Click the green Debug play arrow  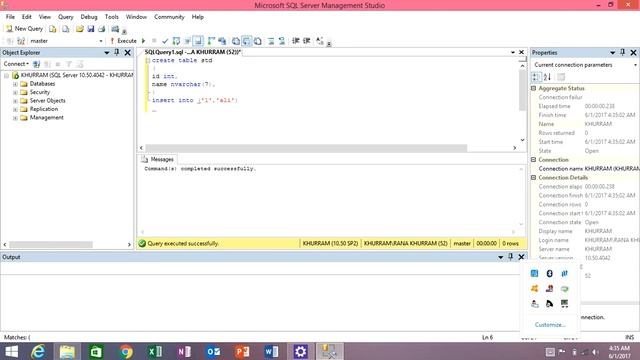point(143,41)
